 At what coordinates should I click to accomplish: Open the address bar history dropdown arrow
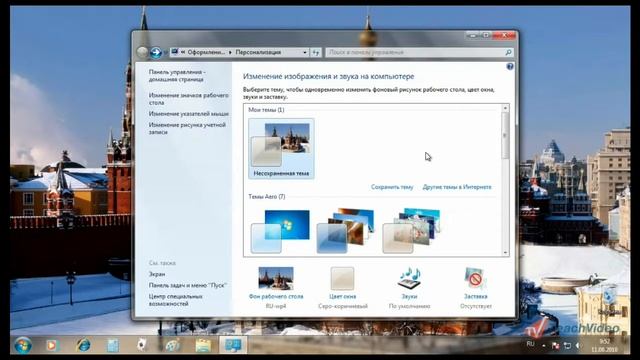click(304, 52)
